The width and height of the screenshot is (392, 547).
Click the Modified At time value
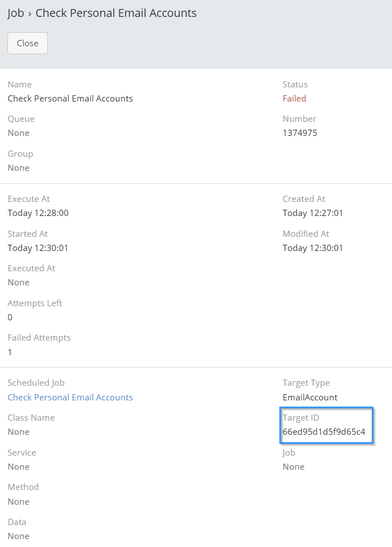pyautogui.click(x=313, y=248)
